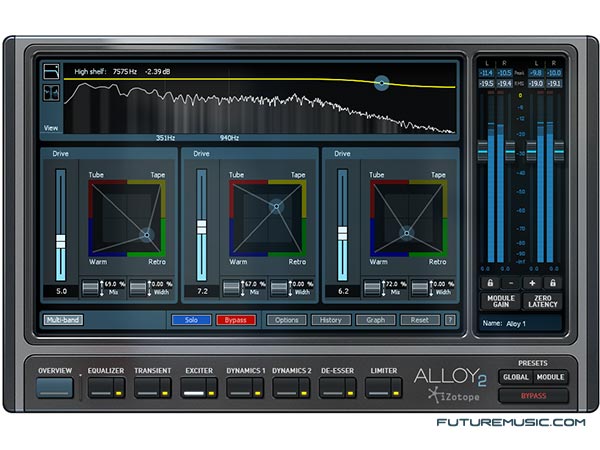This screenshot has height=450, width=600.
Task: Toggle Dynamics 2 module power indicator
Action: (x=303, y=393)
